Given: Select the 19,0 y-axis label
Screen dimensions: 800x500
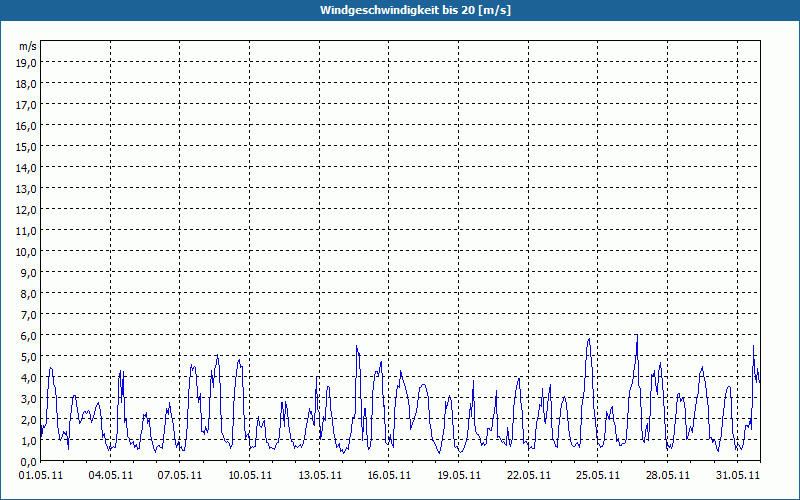Looking at the screenshot, I should pos(27,62).
